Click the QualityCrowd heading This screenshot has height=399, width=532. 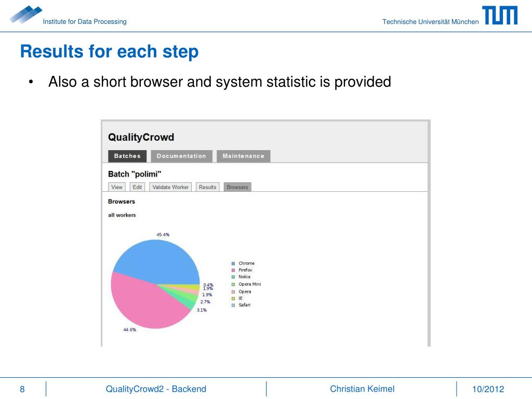(141, 137)
